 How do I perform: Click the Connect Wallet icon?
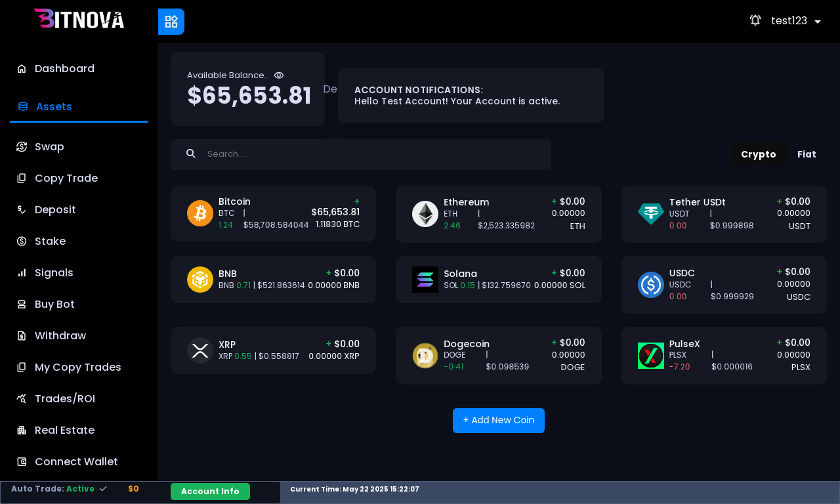[x=22, y=462]
